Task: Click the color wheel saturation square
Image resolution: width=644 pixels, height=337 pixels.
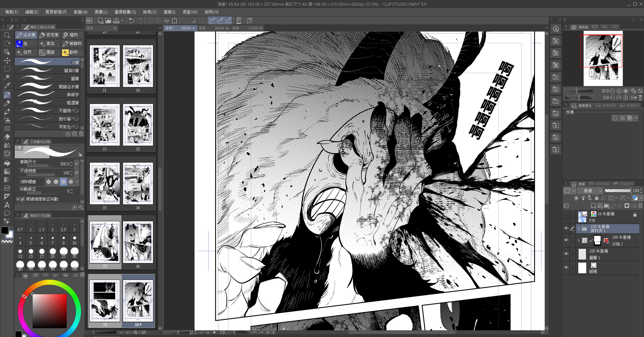Action: [50, 311]
